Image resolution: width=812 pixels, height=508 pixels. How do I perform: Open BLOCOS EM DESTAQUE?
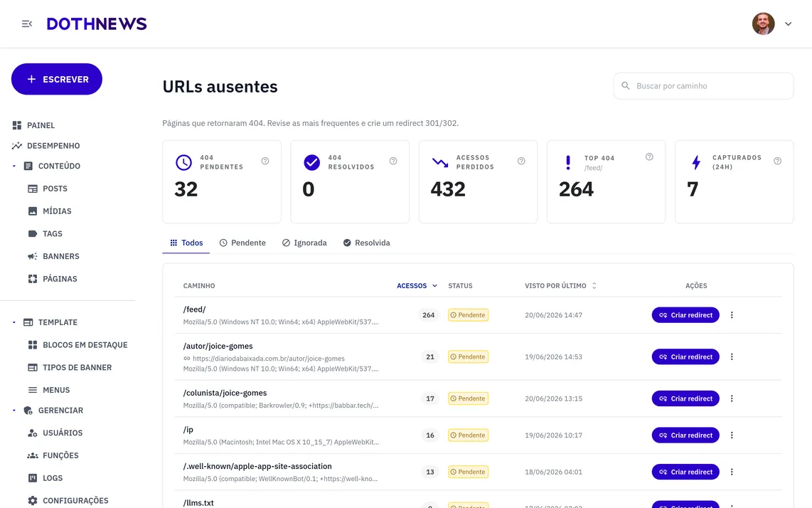tap(78, 344)
